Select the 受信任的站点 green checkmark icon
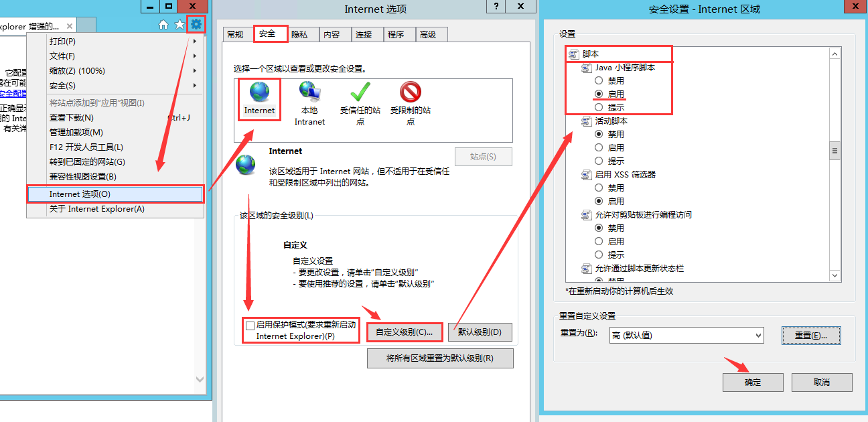This screenshot has height=422, width=868. click(x=360, y=92)
